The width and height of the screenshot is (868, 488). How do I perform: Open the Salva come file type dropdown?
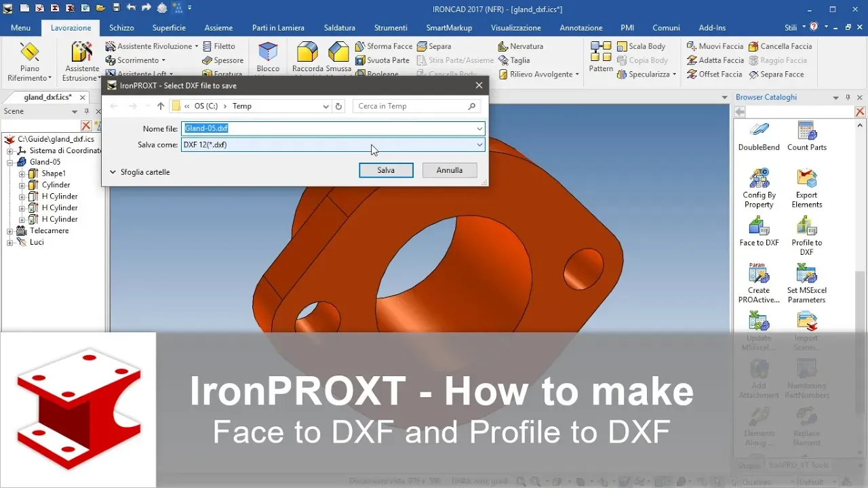point(479,144)
